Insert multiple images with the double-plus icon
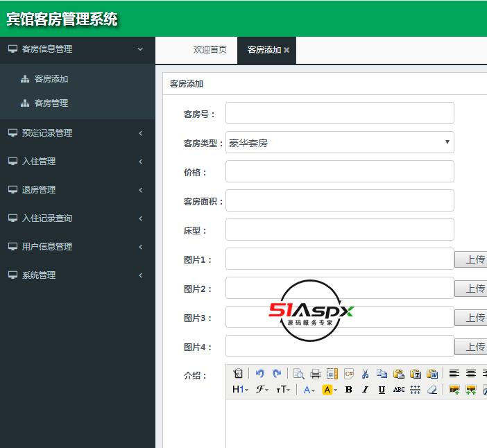The width and height of the screenshot is (487, 448). 471,390
